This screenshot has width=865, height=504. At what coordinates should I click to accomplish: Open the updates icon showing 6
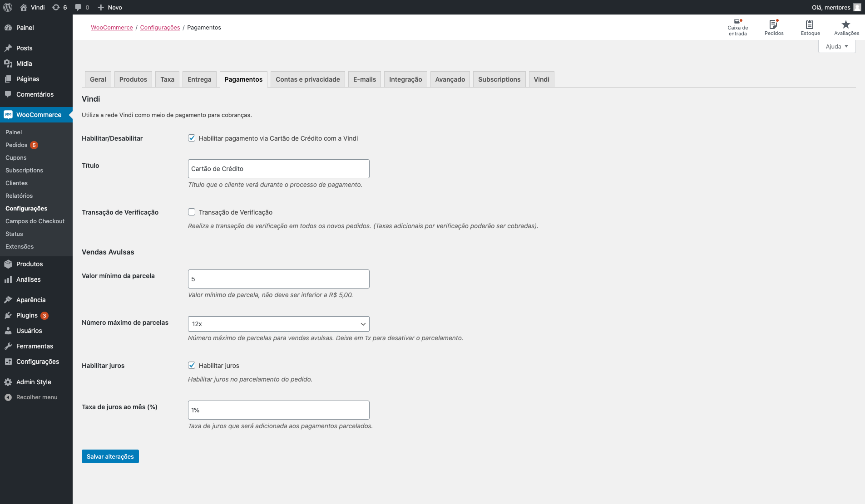point(56,7)
